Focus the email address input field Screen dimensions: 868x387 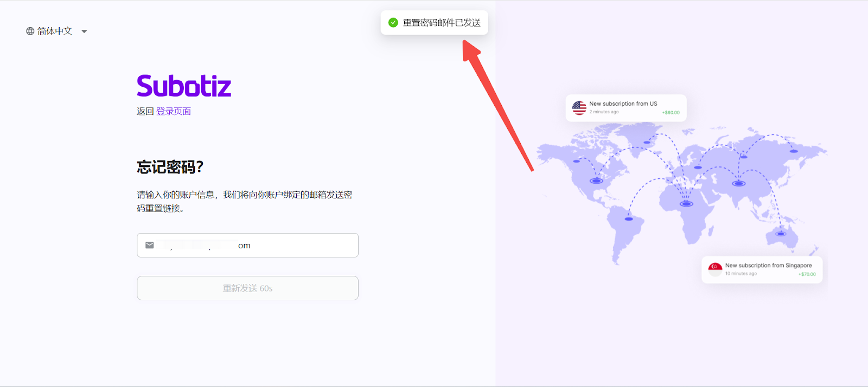pyautogui.click(x=255, y=246)
